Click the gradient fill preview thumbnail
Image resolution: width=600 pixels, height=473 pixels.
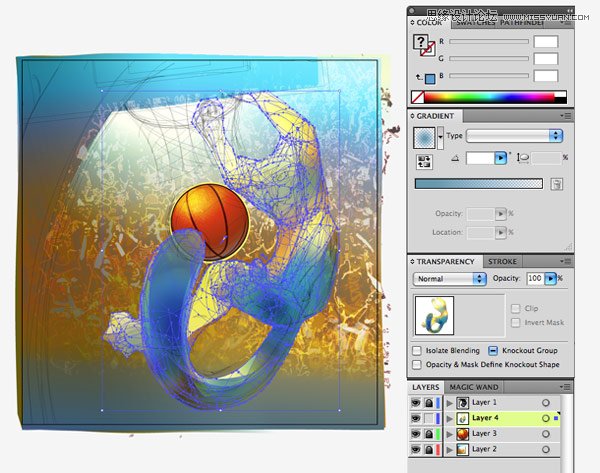[x=424, y=138]
